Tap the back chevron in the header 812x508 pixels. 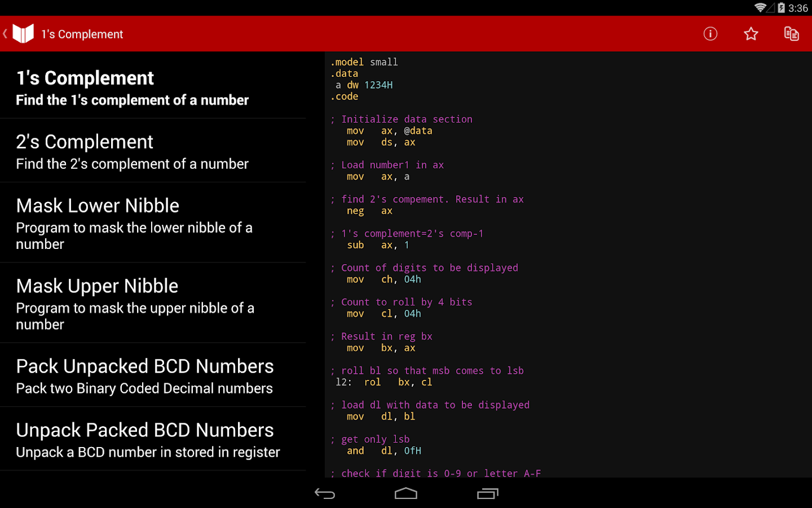coord(5,34)
